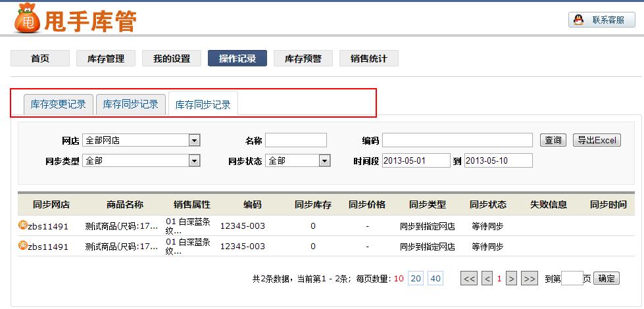Click 01 白深蓝条纹 attribute in first row
Image resolution: width=644 pixels, height=309 pixels.
pos(188,226)
